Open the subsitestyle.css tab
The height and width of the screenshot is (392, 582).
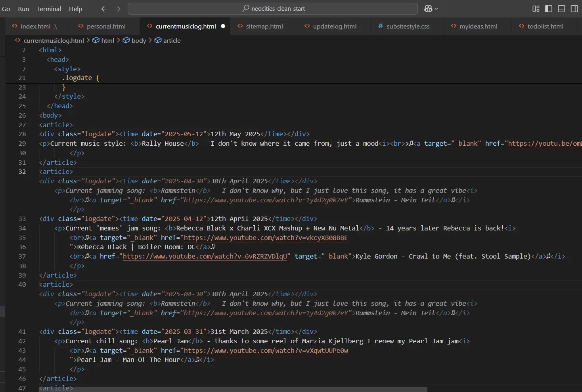[x=408, y=26]
